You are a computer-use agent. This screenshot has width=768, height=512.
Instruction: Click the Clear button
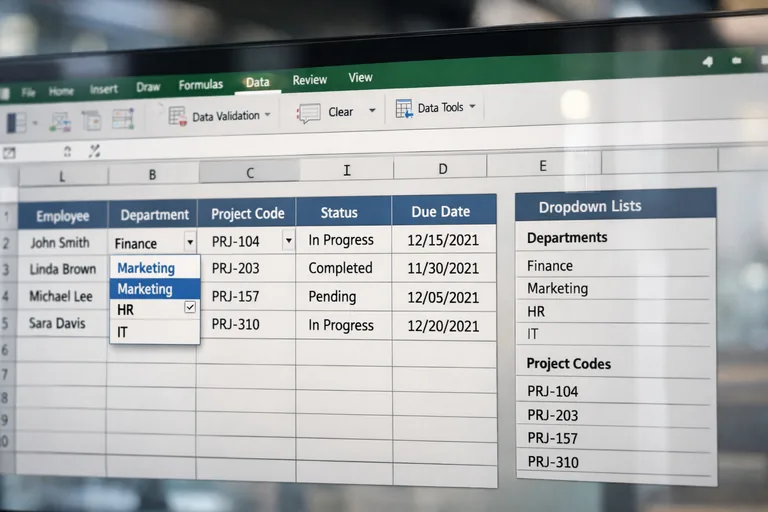tap(340, 112)
